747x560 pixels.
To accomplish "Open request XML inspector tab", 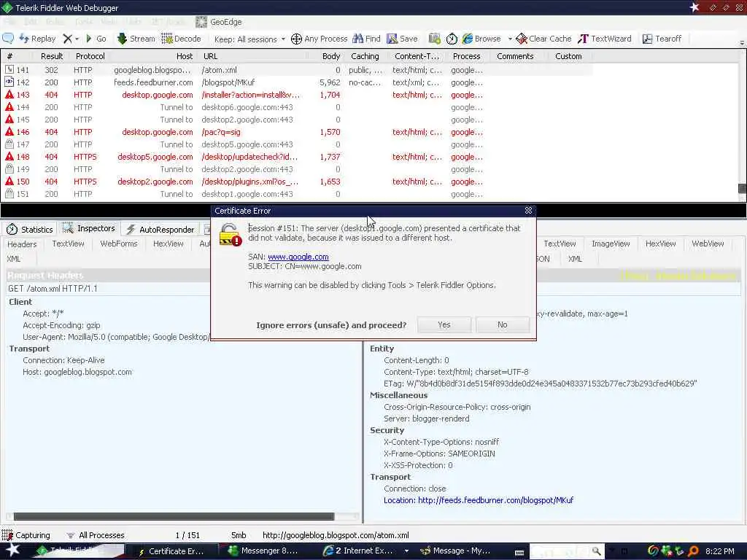I will [x=13, y=259].
